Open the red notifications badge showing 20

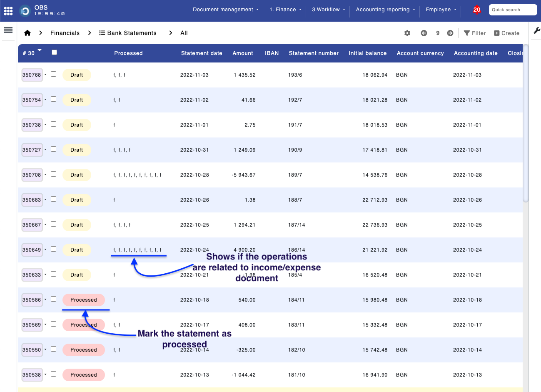476,10
